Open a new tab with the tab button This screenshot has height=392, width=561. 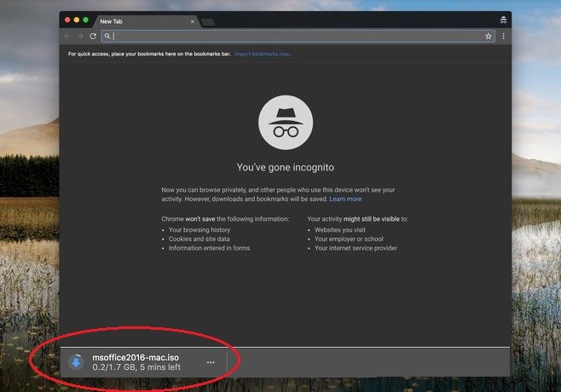point(208,22)
